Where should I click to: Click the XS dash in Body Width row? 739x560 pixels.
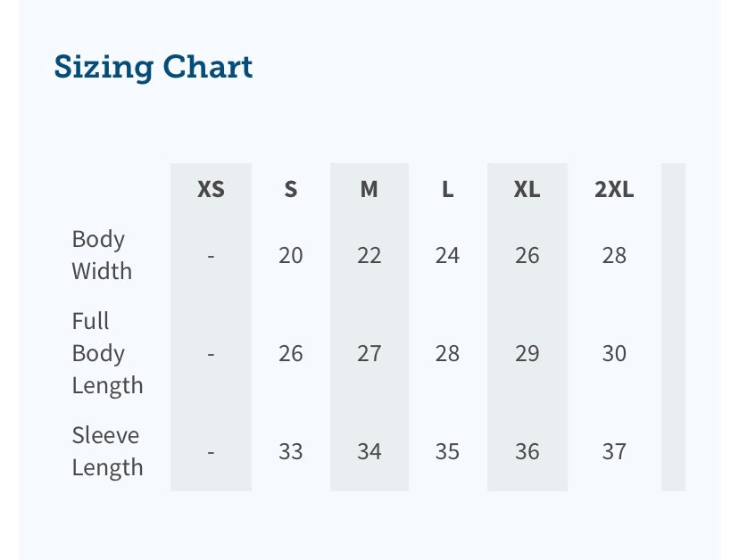(211, 256)
